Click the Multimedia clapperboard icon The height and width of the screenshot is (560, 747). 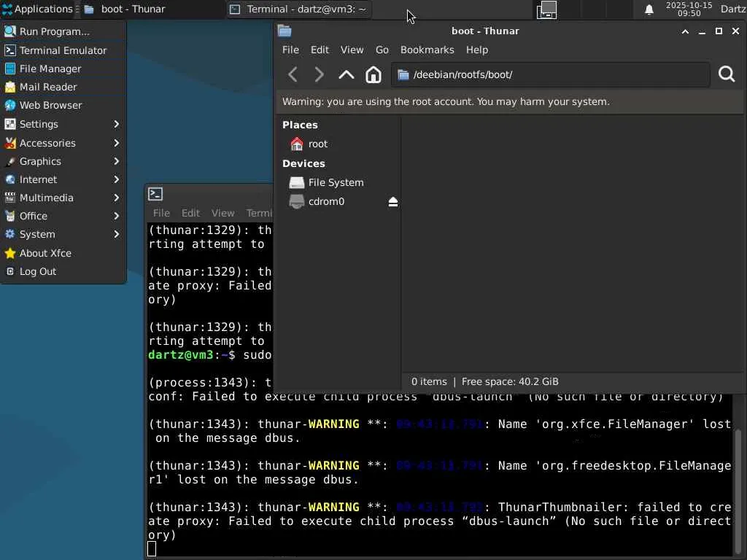[x=10, y=198]
